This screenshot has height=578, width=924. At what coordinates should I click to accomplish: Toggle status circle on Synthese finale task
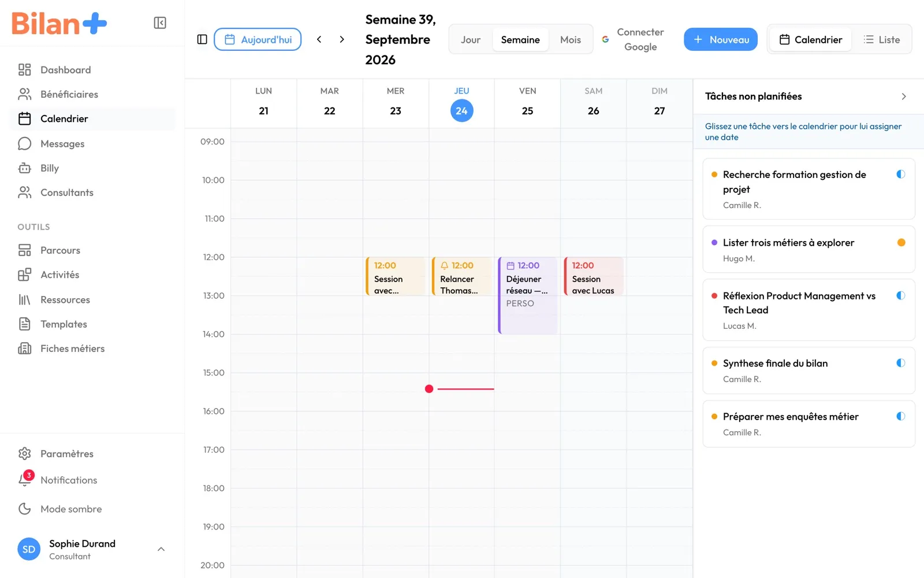(x=900, y=363)
